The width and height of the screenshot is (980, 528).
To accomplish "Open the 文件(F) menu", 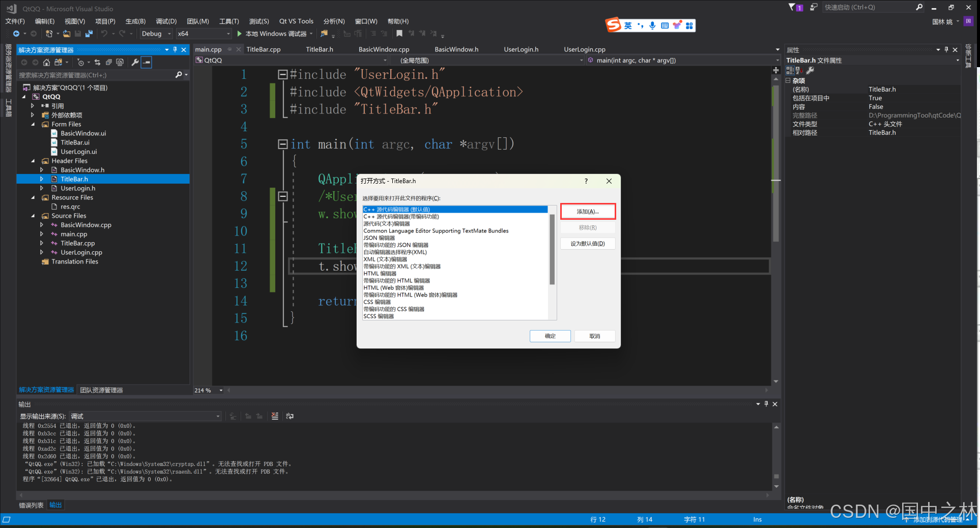I will [15, 21].
